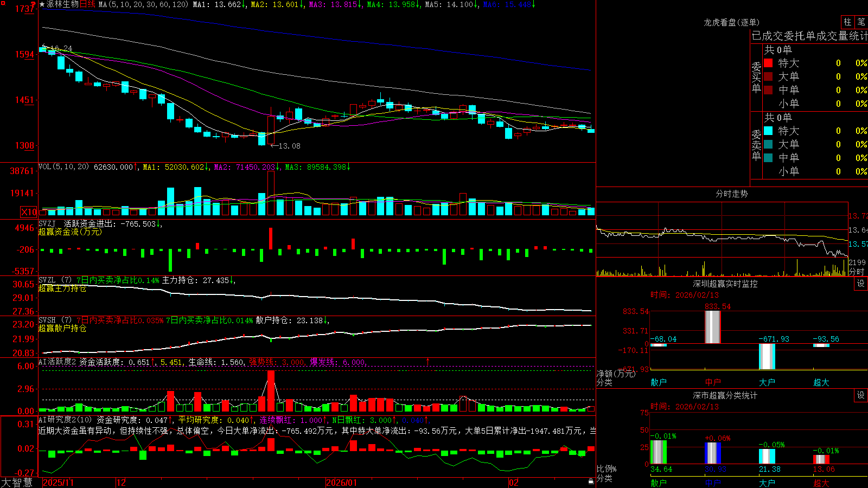Click the 中户 label in real-time monitor

pos(713,382)
